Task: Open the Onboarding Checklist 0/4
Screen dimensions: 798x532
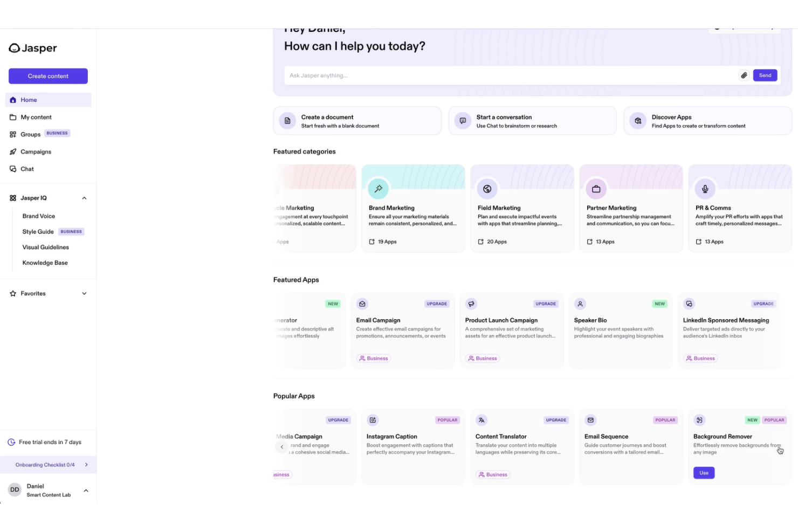Action: (x=48, y=465)
